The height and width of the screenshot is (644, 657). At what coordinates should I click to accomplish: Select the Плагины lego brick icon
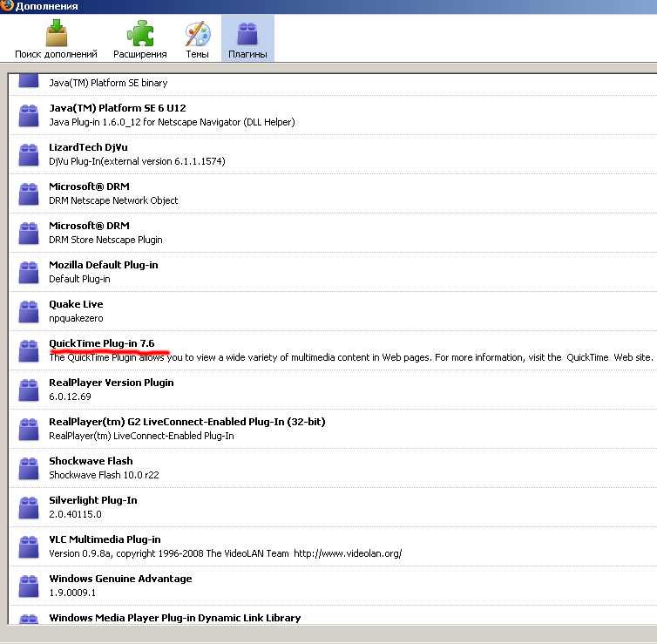[x=247, y=33]
